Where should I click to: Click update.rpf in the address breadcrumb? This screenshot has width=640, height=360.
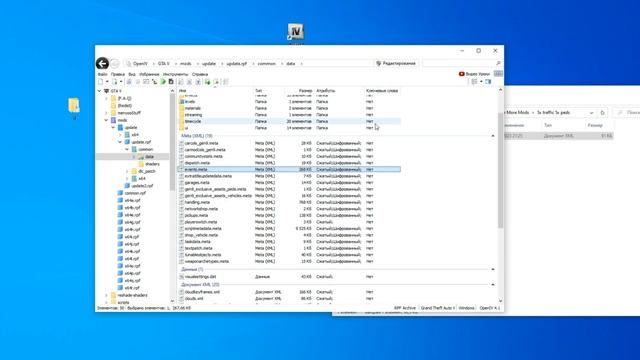(x=237, y=64)
